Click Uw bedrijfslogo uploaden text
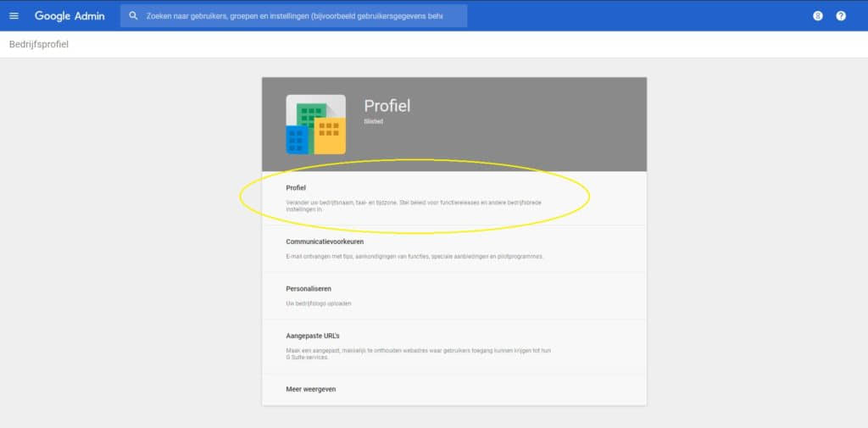Viewport: 868px width, 428px height. pos(319,303)
